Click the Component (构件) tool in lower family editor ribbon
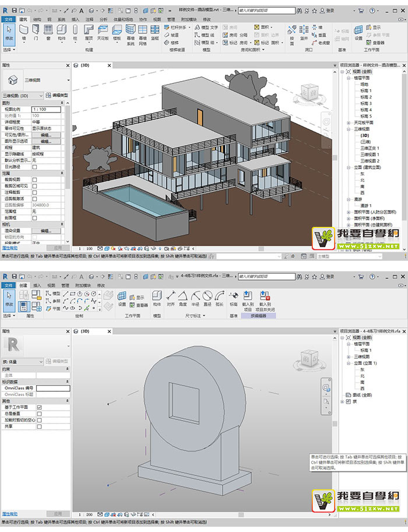This screenshot has height=532, width=408. tap(157, 299)
